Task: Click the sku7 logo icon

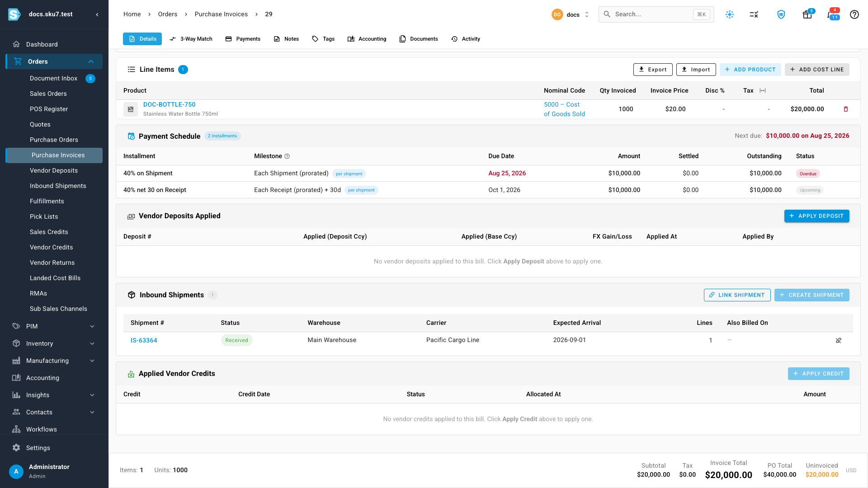Action: tap(14, 14)
